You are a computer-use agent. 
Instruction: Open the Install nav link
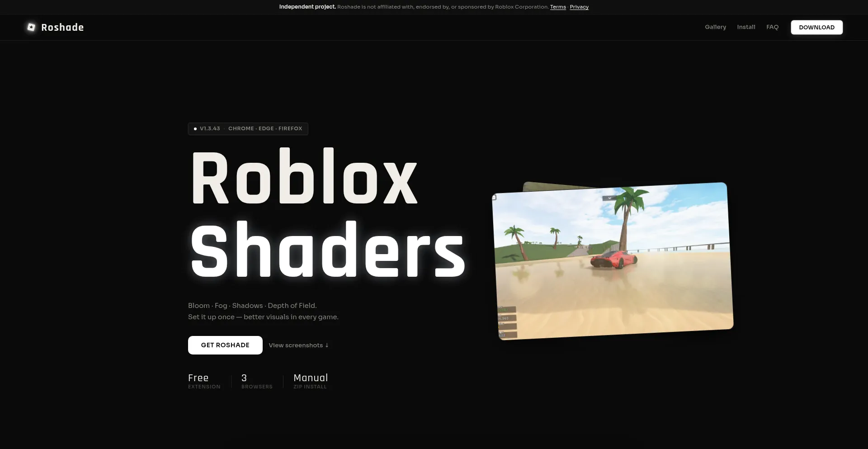(x=746, y=27)
